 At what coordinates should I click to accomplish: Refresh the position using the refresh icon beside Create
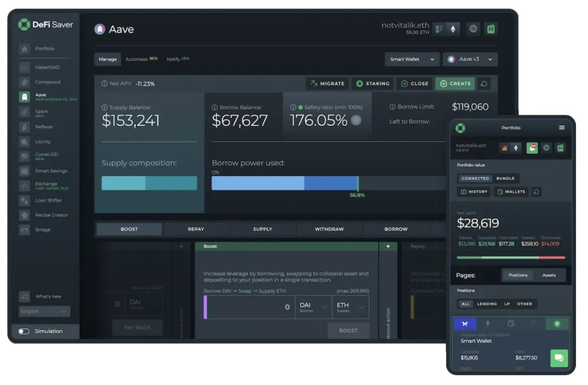pos(483,84)
